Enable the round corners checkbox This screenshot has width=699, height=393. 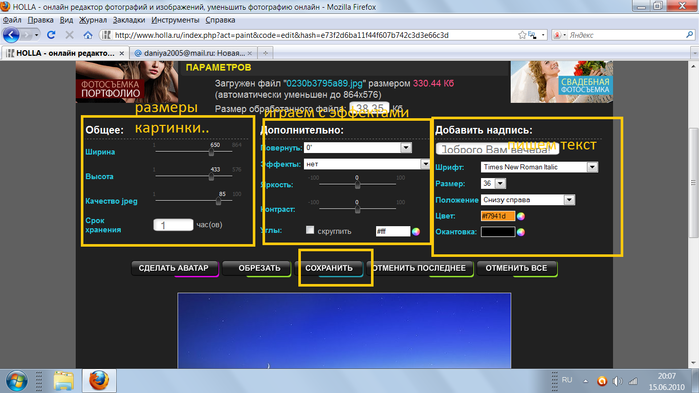tap(310, 230)
